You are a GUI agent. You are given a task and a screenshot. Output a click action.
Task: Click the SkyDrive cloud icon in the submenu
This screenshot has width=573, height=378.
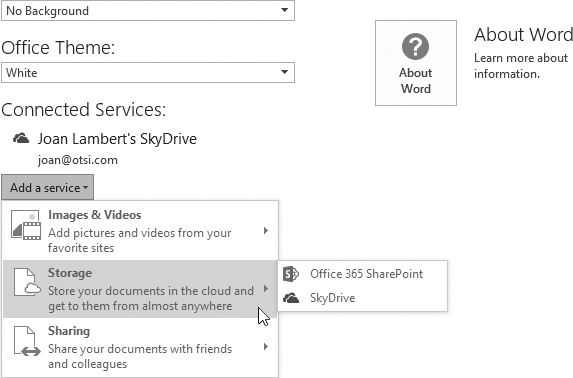(x=291, y=298)
